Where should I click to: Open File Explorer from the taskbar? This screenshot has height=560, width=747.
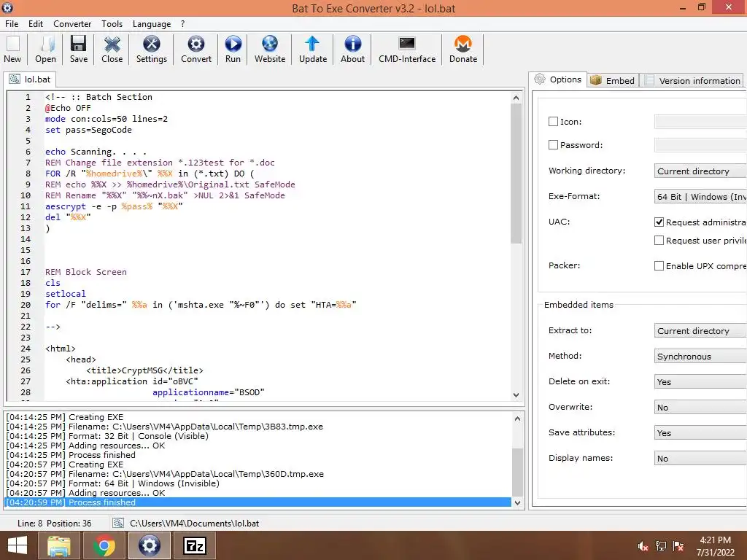pyautogui.click(x=59, y=545)
